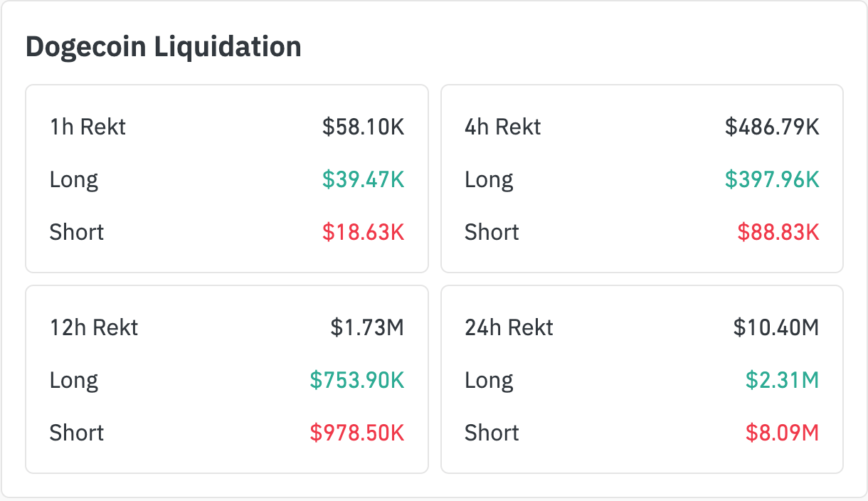Click the 4h Rekt total $486.79K
Screen dimensions: 868x501
[x=772, y=127]
